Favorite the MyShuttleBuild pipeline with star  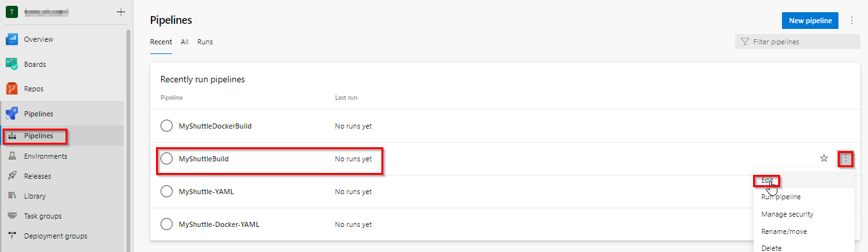click(x=824, y=158)
